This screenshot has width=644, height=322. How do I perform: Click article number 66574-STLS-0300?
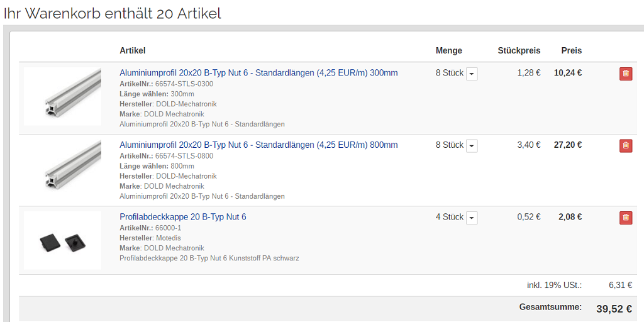(x=184, y=84)
